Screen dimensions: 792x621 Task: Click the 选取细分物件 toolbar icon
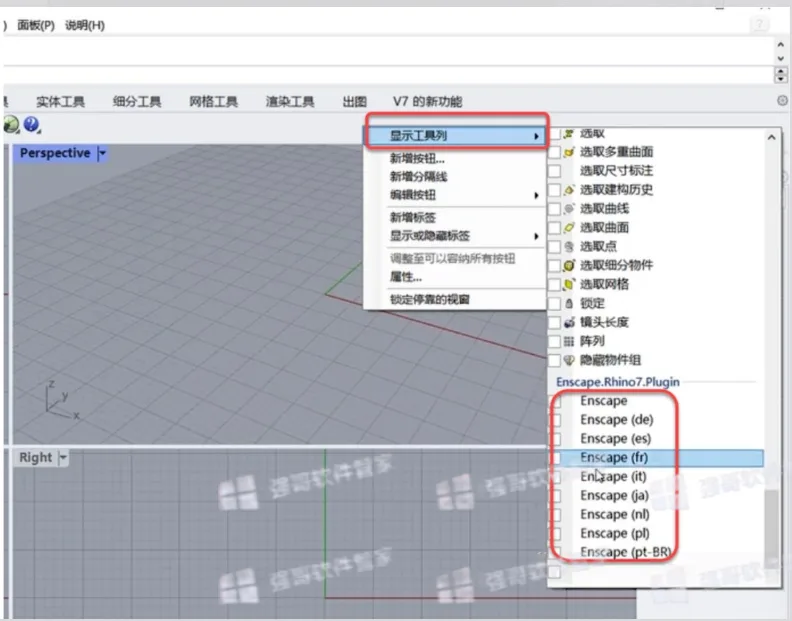[x=569, y=266]
